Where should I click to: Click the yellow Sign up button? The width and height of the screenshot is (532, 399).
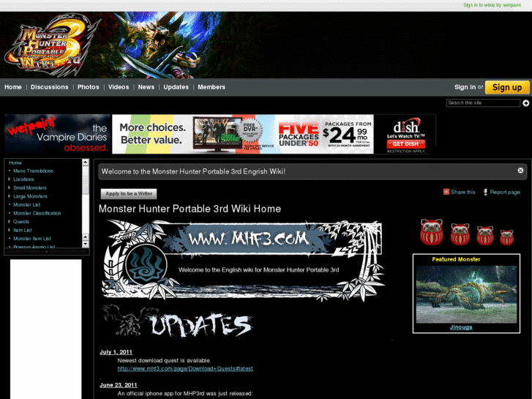coord(507,87)
